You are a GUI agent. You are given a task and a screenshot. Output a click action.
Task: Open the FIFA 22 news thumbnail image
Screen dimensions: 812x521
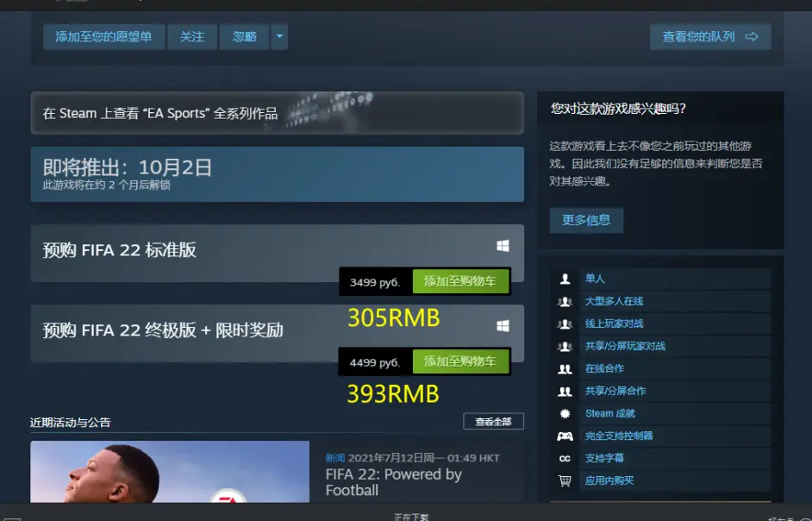[x=170, y=472]
